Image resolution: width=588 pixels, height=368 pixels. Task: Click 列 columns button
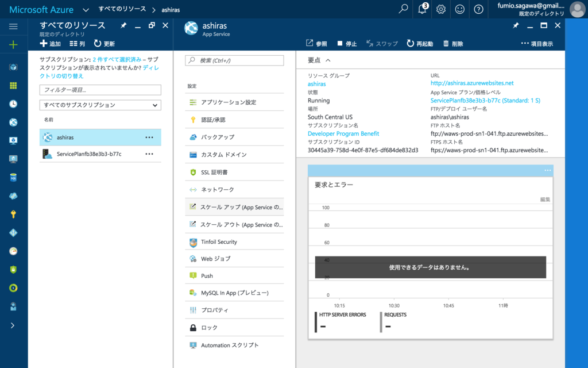(77, 44)
